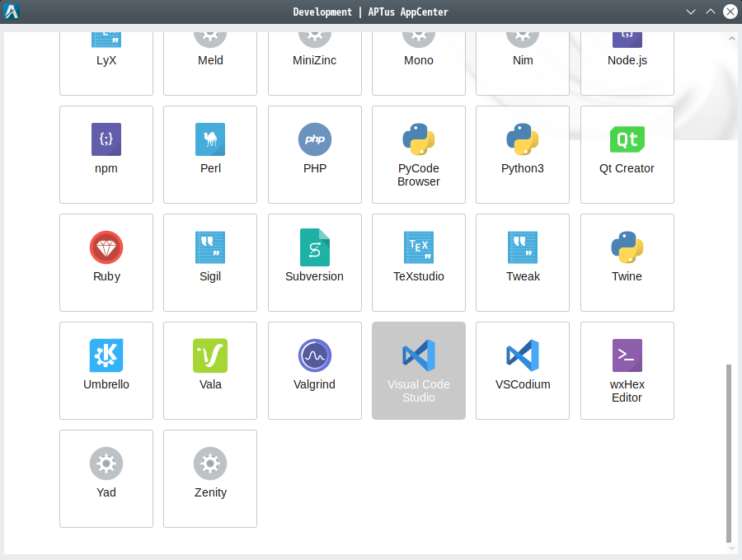Choose the Qt Creator icon
742x560 pixels.
tap(627, 139)
